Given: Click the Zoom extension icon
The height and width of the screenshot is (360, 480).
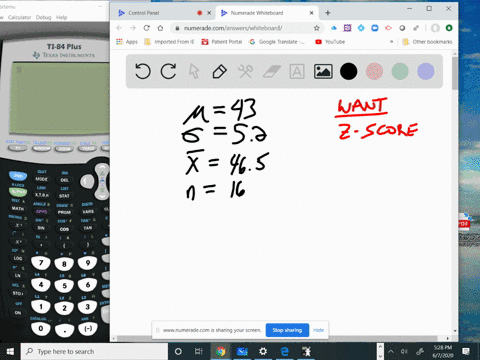Looking at the screenshot, I should pyautogui.click(x=375, y=28).
